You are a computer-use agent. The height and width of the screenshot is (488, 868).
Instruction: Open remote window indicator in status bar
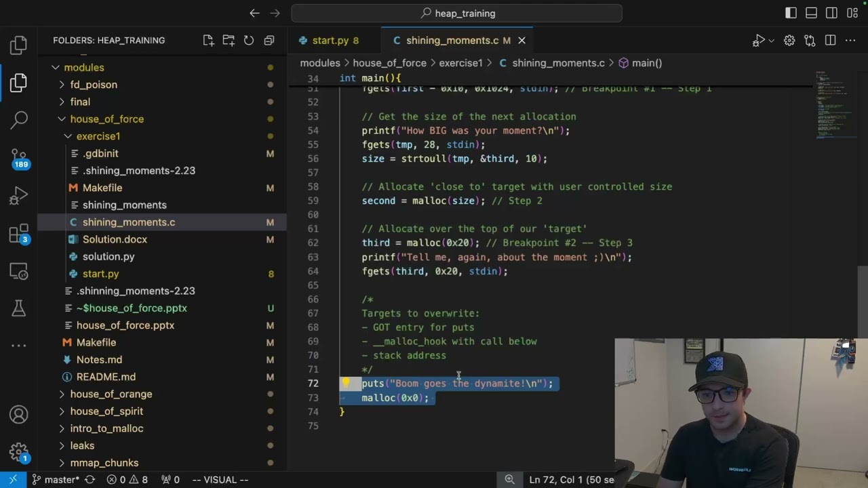[x=13, y=480]
